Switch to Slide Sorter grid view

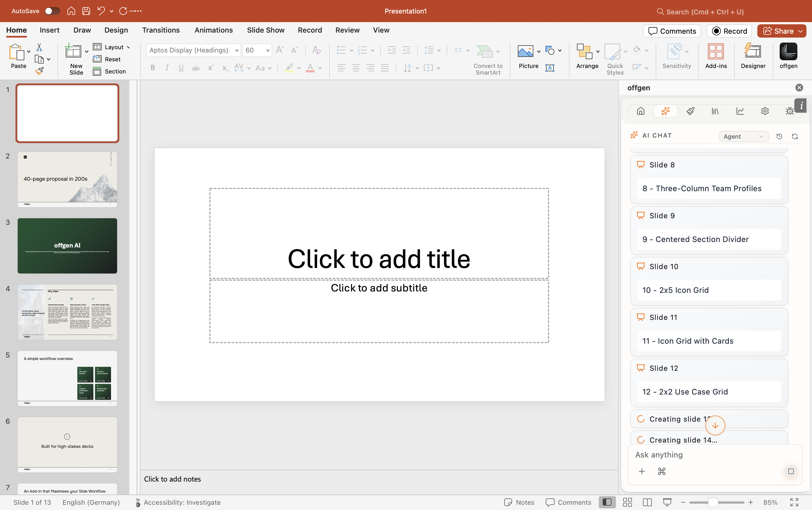(x=627, y=502)
